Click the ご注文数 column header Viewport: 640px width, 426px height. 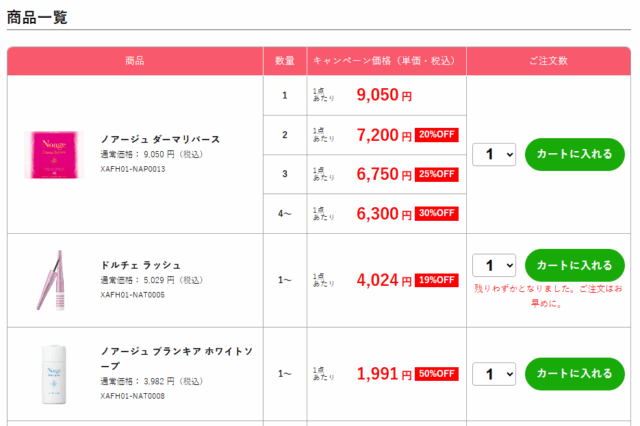pos(548,61)
